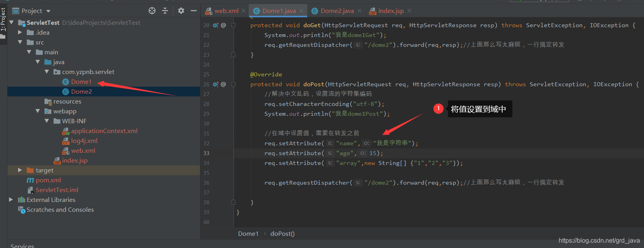Click the java source folder icon
644x248 pixels.
click(x=48, y=62)
